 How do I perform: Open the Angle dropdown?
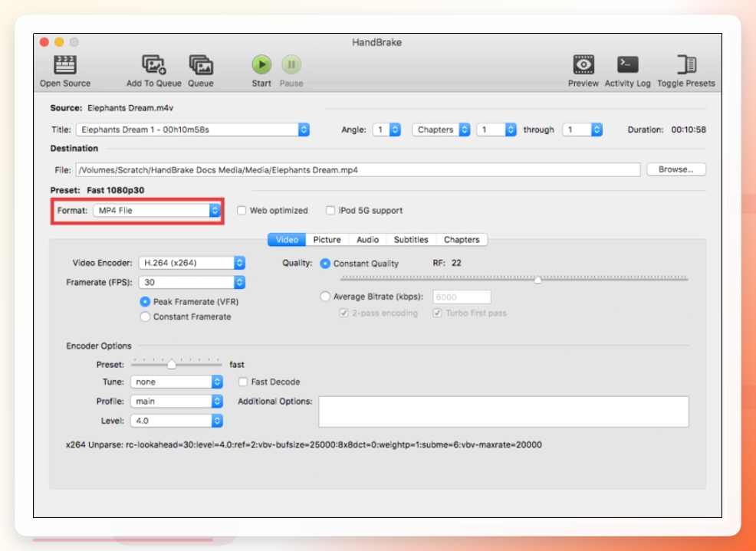coord(386,130)
